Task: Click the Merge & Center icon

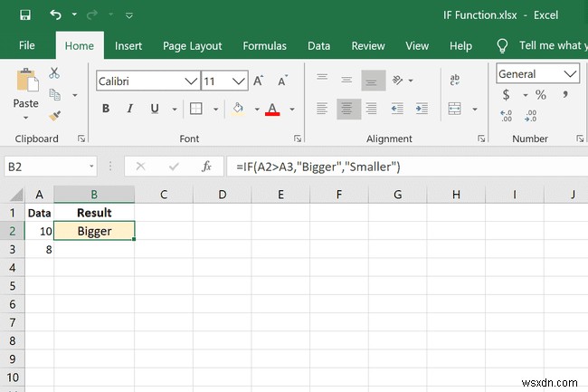Action: (x=454, y=109)
